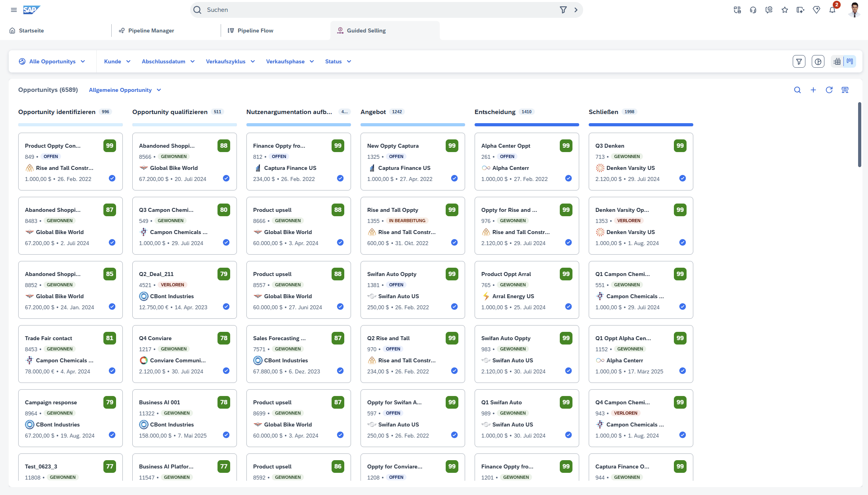
Task: Click the VERLOREN status on Q4 Campon Chemi card
Action: click(626, 413)
